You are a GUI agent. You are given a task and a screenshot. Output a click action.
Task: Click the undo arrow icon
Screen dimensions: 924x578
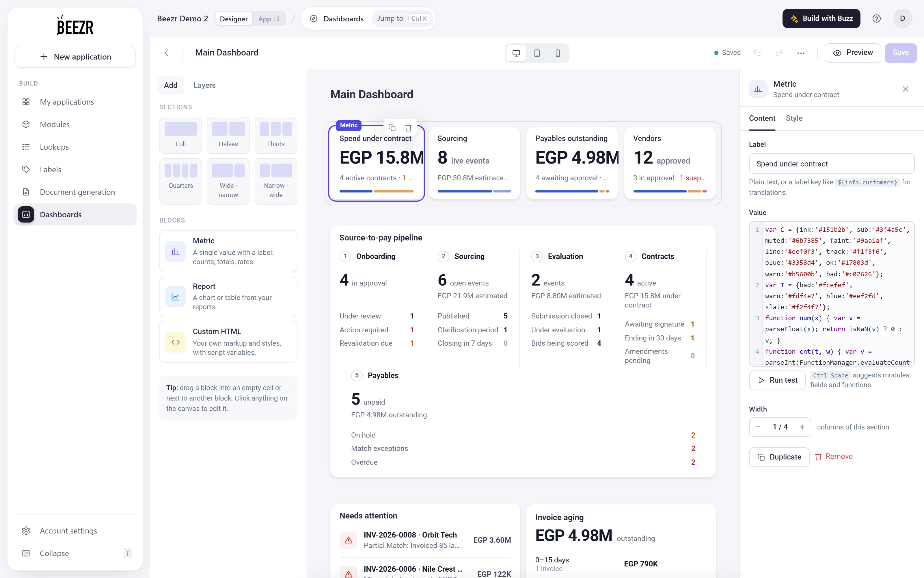[x=757, y=53]
